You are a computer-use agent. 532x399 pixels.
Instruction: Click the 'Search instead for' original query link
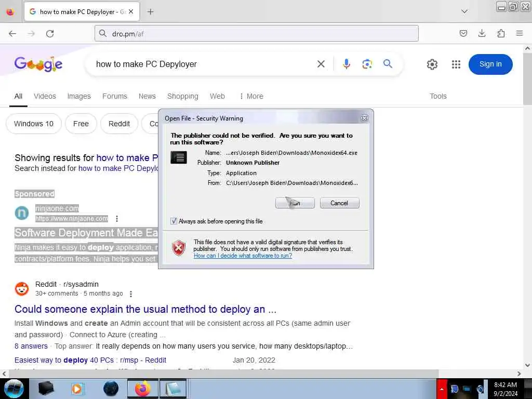118,168
